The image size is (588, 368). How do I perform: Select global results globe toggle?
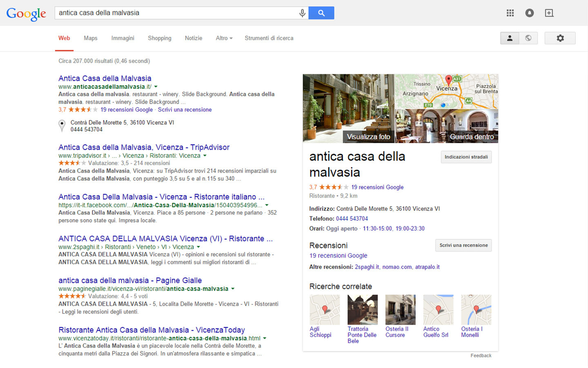(528, 38)
